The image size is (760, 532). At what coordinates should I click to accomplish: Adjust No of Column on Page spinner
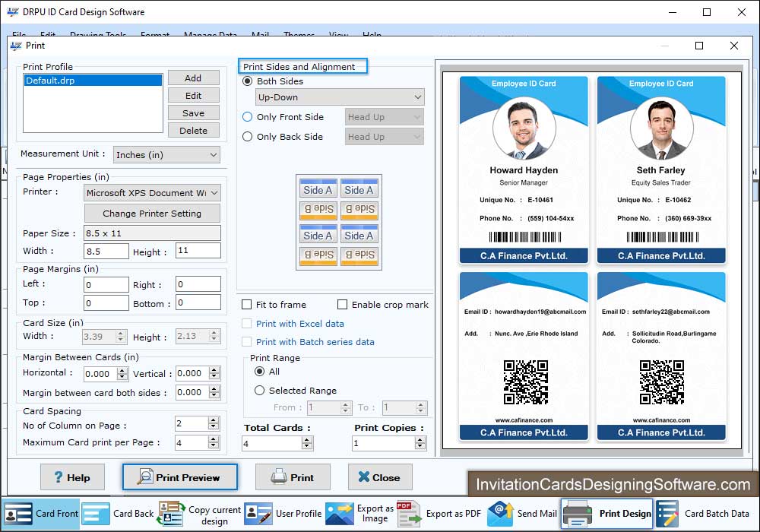pyautogui.click(x=214, y=423)
